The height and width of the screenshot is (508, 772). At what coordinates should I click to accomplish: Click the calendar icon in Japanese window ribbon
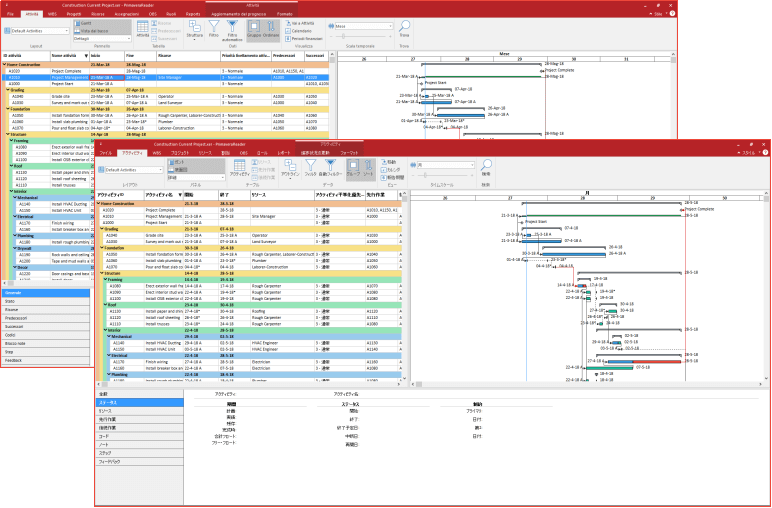click(x=384, y=170)
